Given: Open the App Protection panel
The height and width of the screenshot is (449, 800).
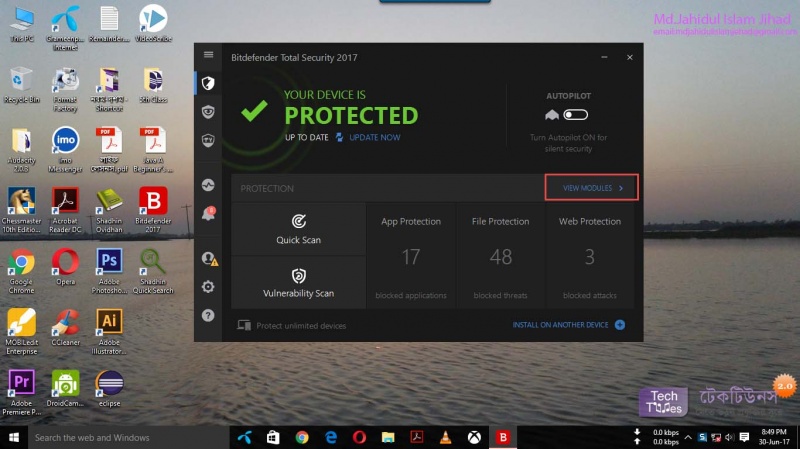Looking at the screenshot, I should click(411, 256).
